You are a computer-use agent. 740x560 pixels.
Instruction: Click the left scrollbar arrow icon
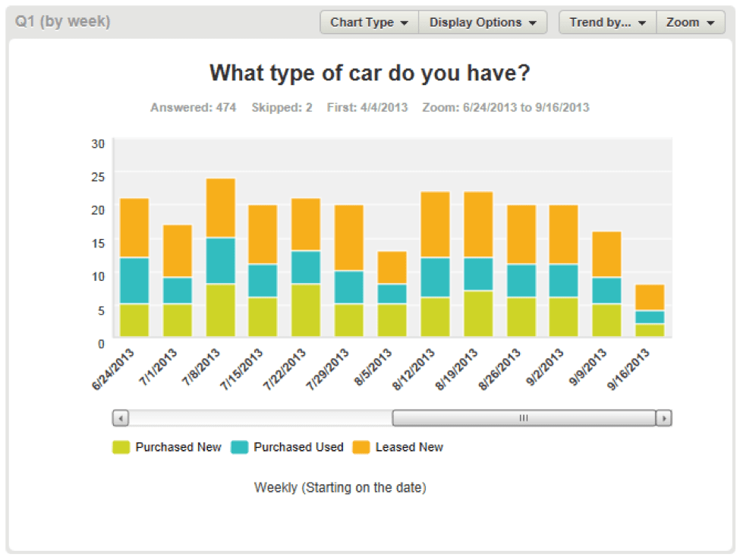tap(120, 417)
